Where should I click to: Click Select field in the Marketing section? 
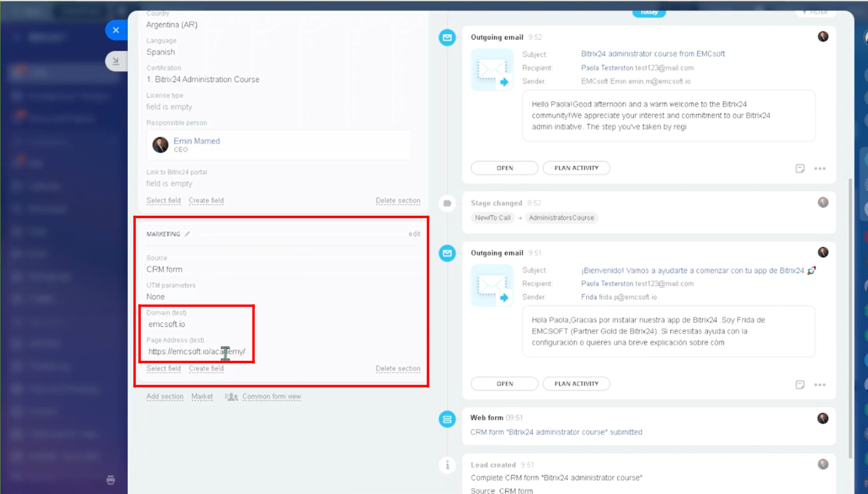[x=163, y=368]
